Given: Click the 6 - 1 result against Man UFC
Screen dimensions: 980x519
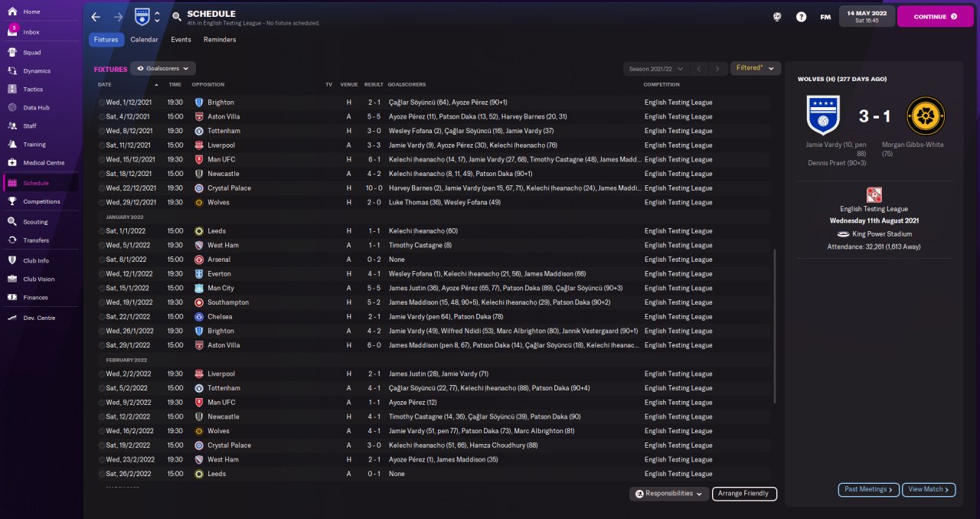Looking at the screenshot, I should tap(374, 159).
